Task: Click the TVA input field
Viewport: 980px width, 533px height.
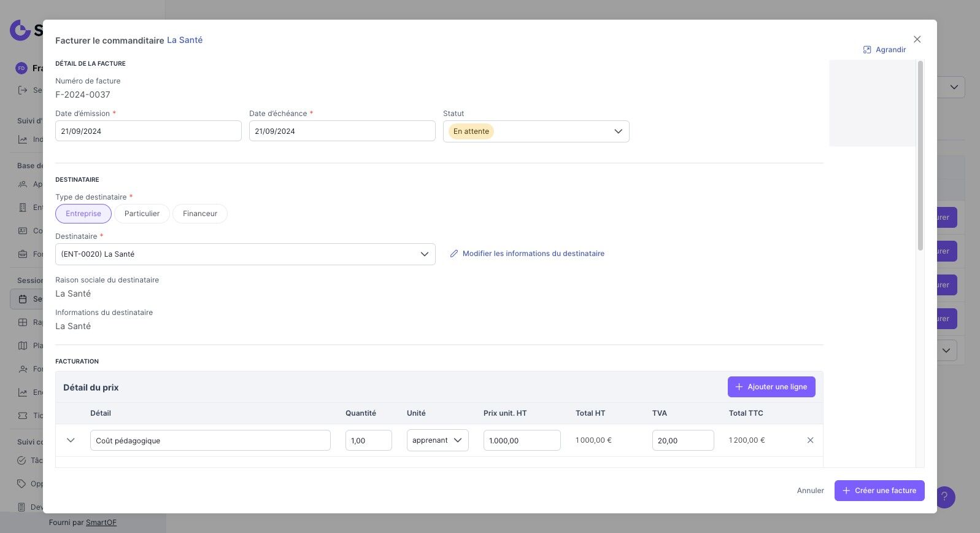Action: tap(682, 440)
